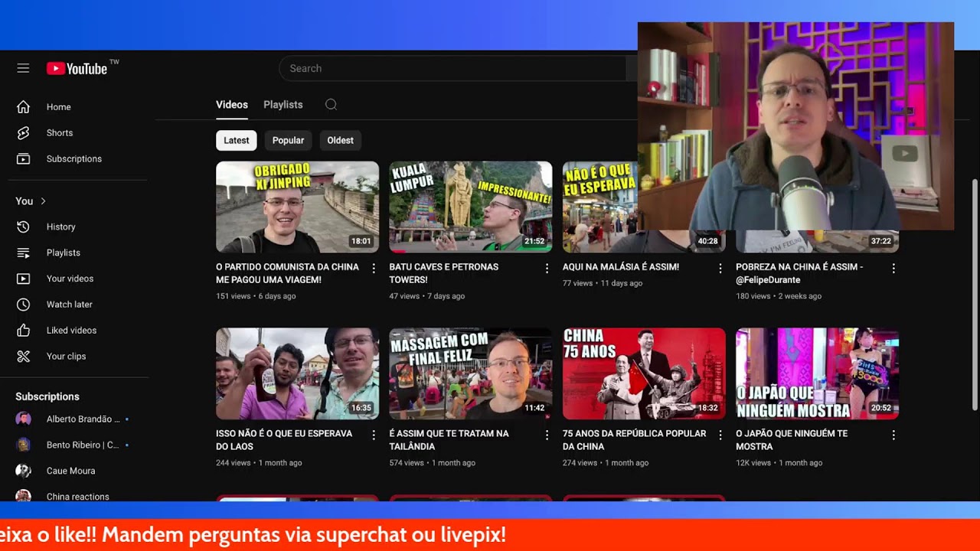980x551 pixels.
Task: Switch to the Videos tab
Action: tap(232, 105)
